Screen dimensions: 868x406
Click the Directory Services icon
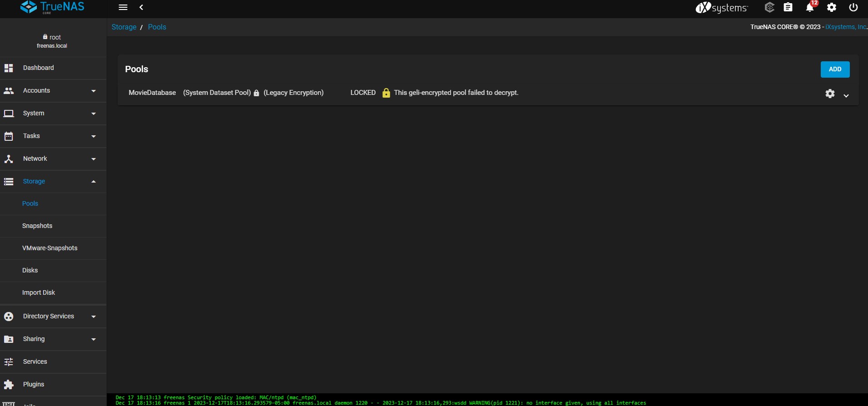[9, 317]
